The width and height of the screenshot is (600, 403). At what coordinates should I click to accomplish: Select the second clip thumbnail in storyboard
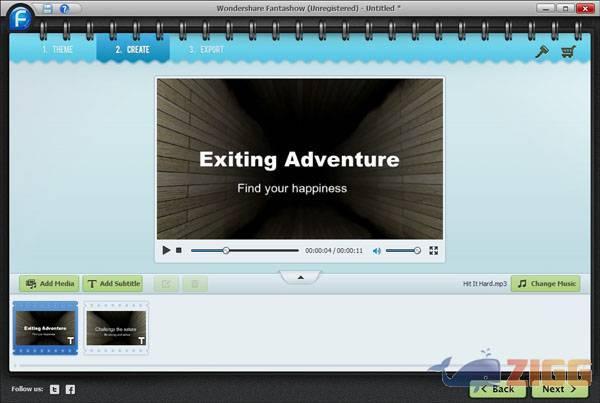[116, 328]
